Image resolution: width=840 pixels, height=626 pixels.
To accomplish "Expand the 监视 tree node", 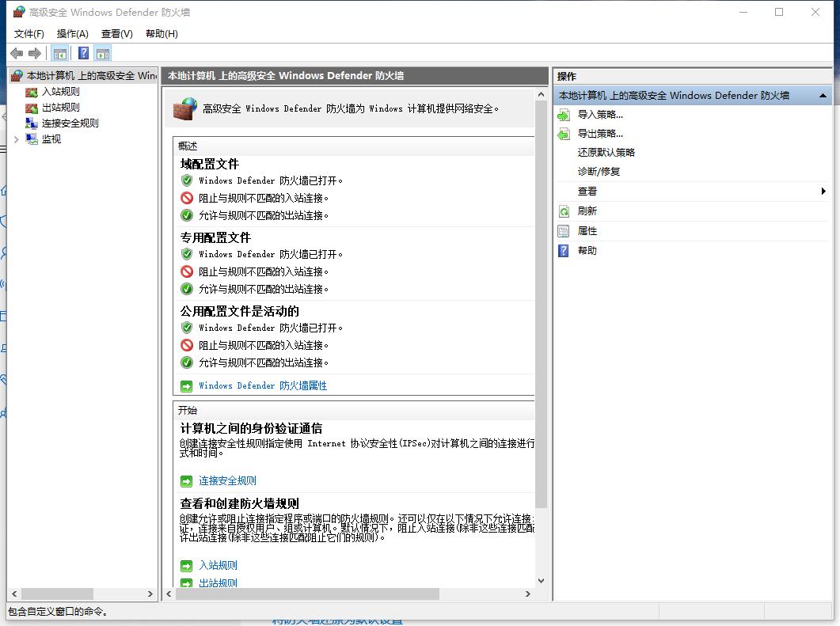I will tap(16, 139).
